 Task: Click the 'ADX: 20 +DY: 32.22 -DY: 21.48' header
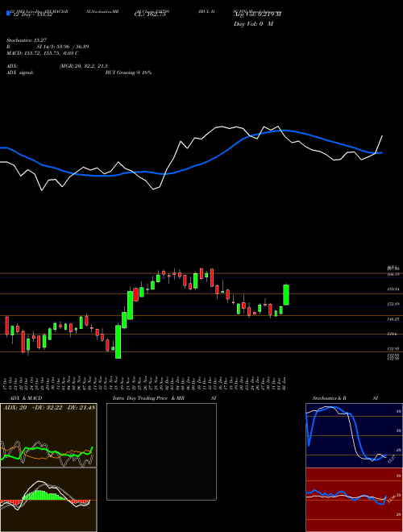(x=49, y=407)
